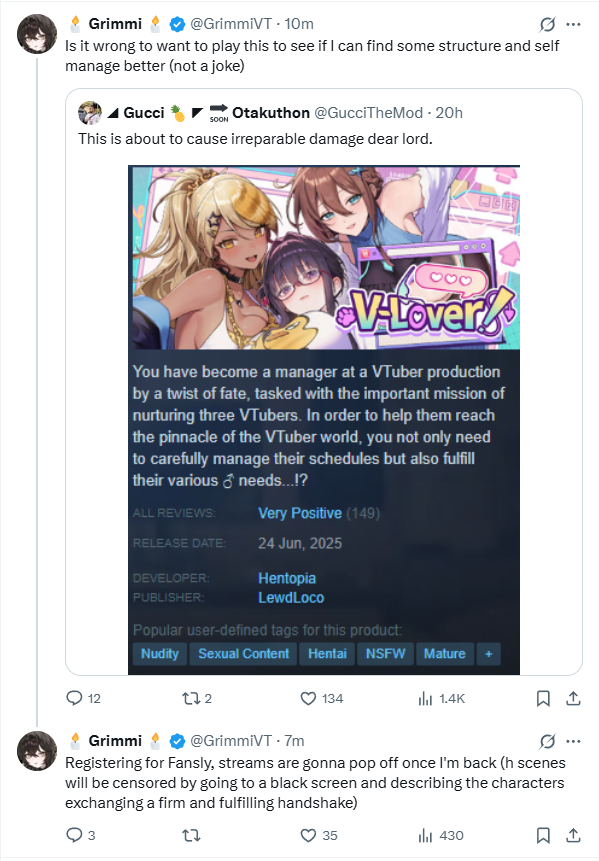Open more options menu on first tweet
This screenshot has height=861, width=599.
pyautogui.click(x=573, y=24)
